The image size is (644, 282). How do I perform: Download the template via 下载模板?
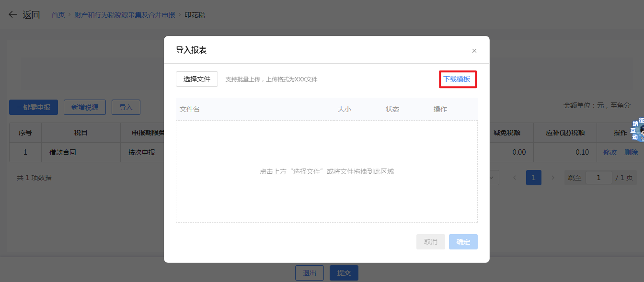coord(457,79)
